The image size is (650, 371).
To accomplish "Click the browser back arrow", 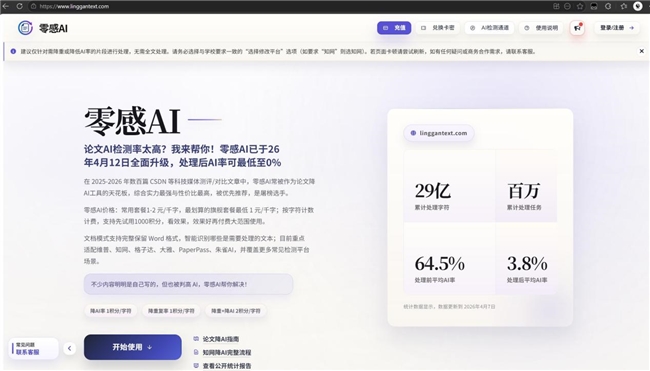I will pos(6,6).
